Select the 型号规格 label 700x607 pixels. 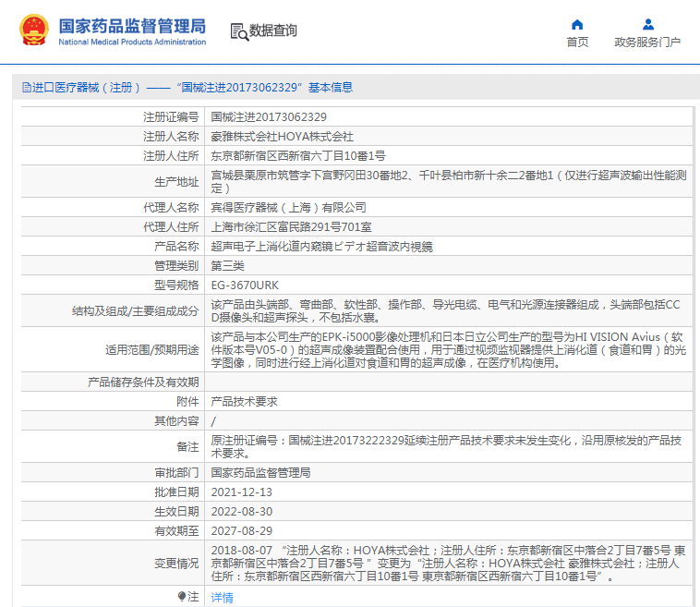(x=176, y=285)
